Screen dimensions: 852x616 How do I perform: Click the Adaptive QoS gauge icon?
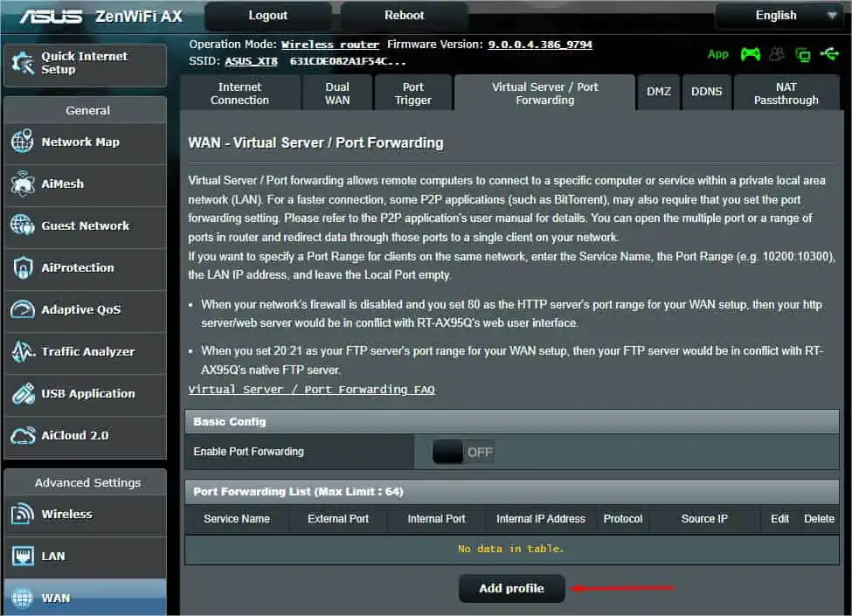pyautogui.click(x=22, y=309)
